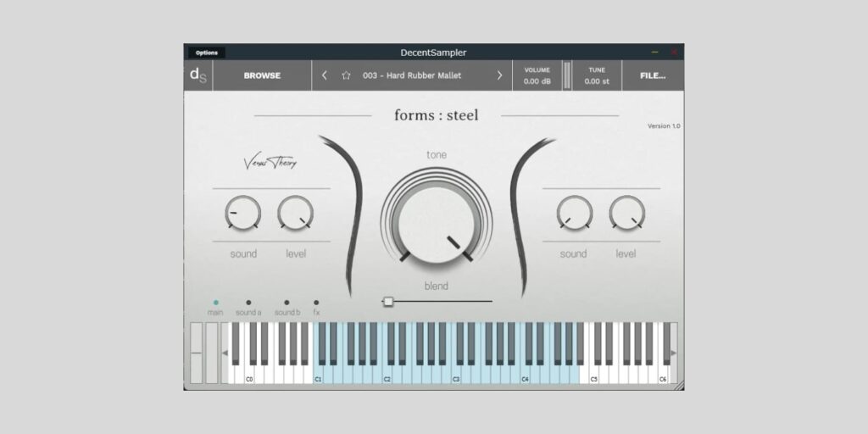Switch to the sound a tab

[248, 308]
